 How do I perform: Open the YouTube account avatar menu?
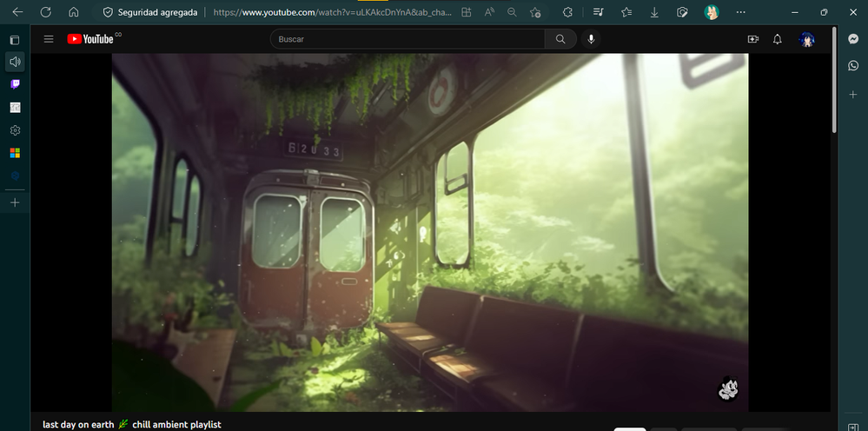tap(806, 39)
